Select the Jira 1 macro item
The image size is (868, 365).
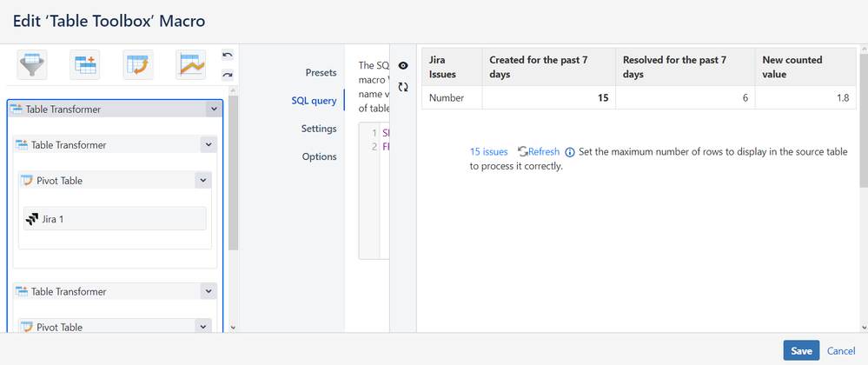(x=116, y=219)
